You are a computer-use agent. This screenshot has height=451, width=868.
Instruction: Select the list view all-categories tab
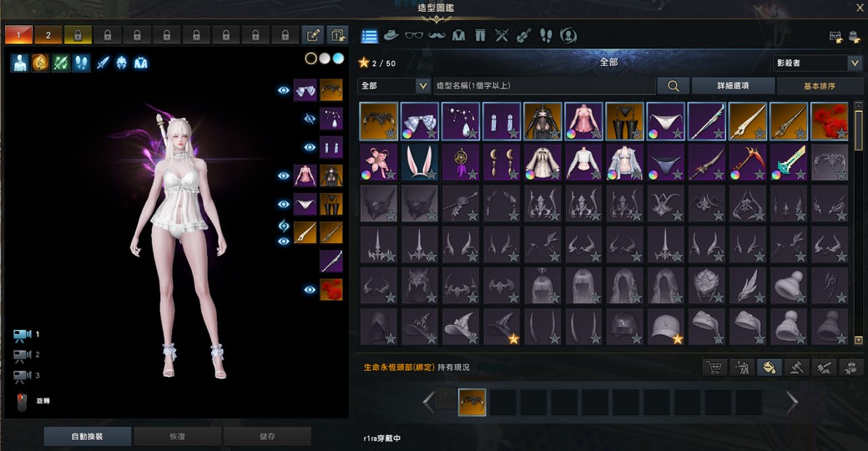[369, 36]
